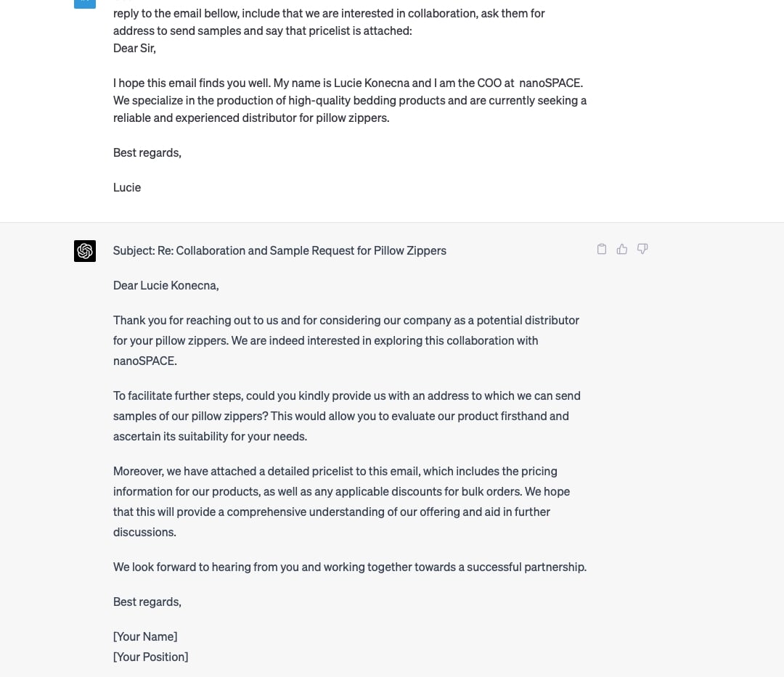Click "Best regards," in the user message
The height and width of the screenshot is (677, 784).
[x=147, y=152]
